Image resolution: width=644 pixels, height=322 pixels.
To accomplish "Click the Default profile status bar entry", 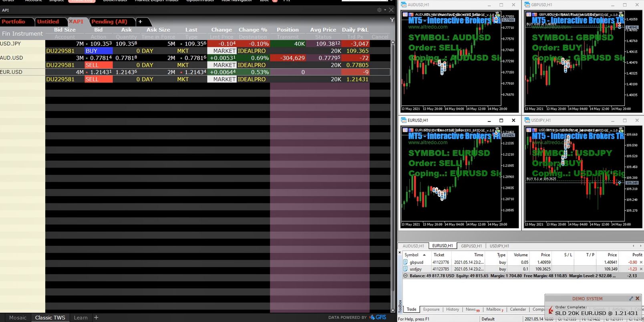I will pos(488,319).
